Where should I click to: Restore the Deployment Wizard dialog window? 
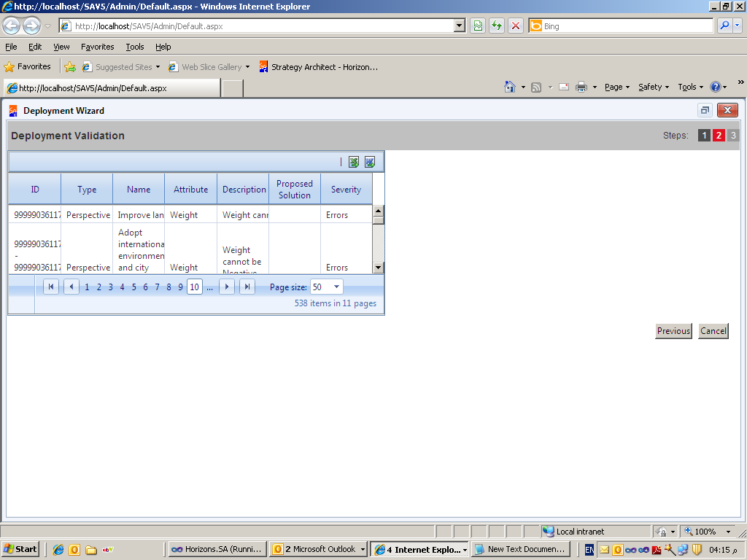[705, 111]
